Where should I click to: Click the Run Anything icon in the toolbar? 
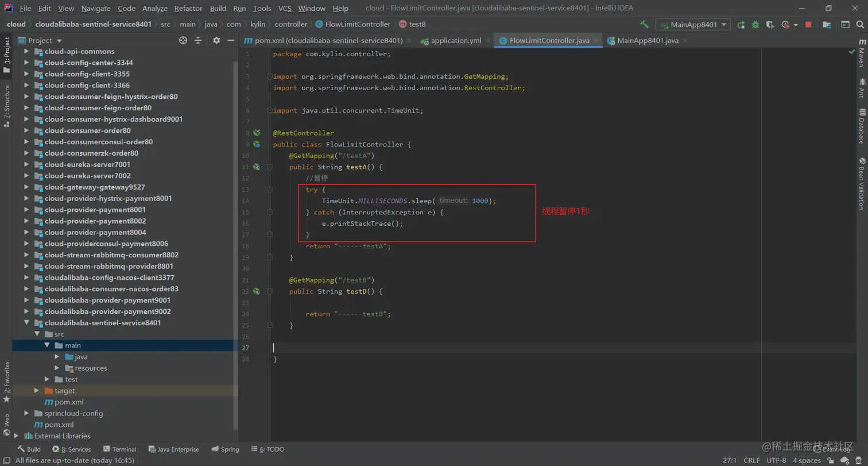845,25
